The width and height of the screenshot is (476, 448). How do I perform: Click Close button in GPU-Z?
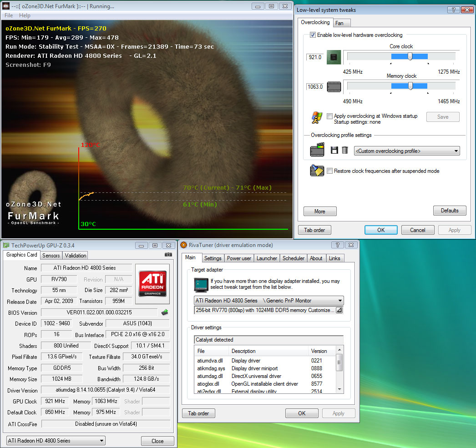pos(157,441)
